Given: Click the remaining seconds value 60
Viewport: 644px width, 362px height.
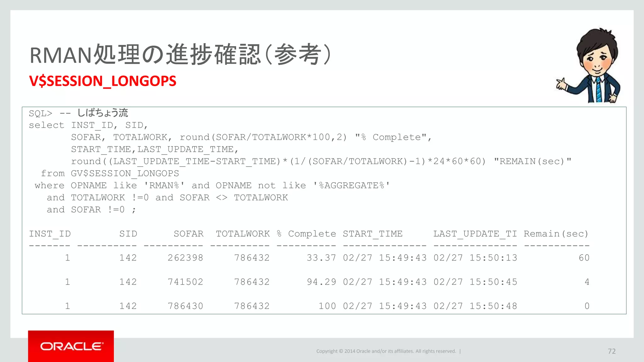Looking at the screenshot, I should pos(584,258).
